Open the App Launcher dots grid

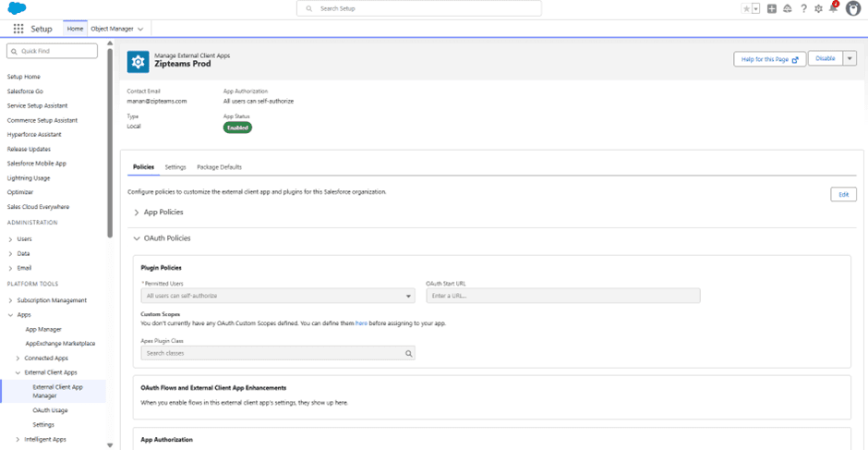18,29
